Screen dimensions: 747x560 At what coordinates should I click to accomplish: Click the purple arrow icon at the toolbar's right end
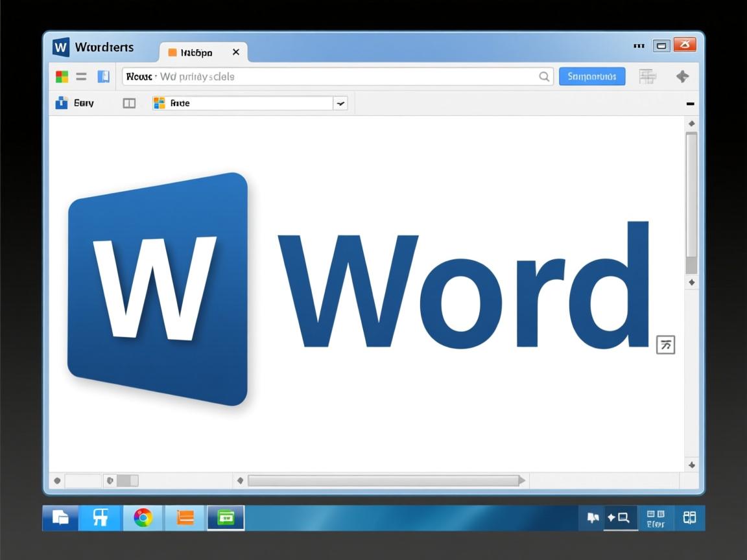(x=683, y=76)
